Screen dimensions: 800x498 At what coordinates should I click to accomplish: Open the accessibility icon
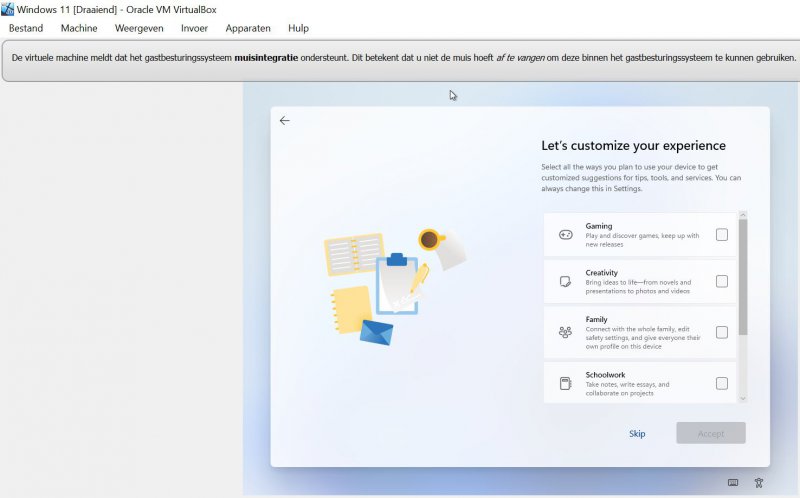point(759,483)
